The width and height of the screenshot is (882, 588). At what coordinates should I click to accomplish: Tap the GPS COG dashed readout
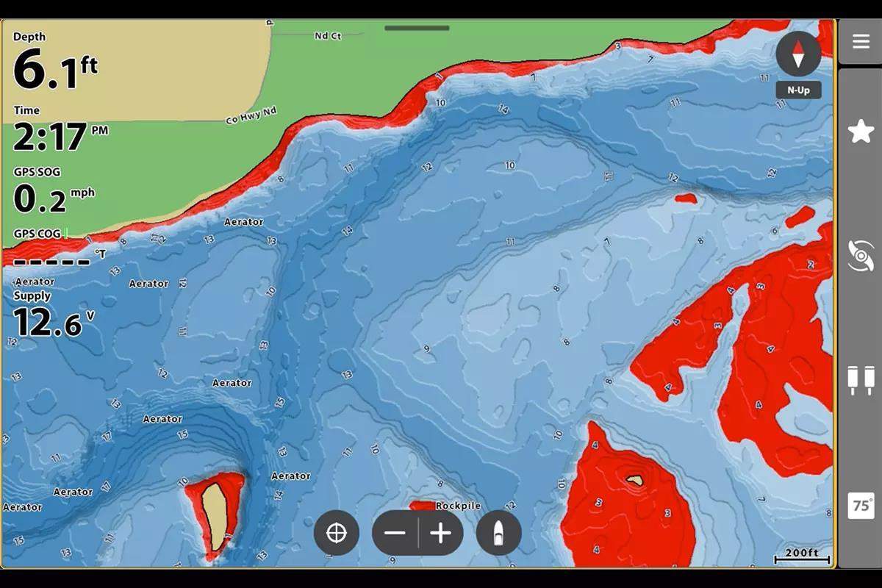(59, 248)
